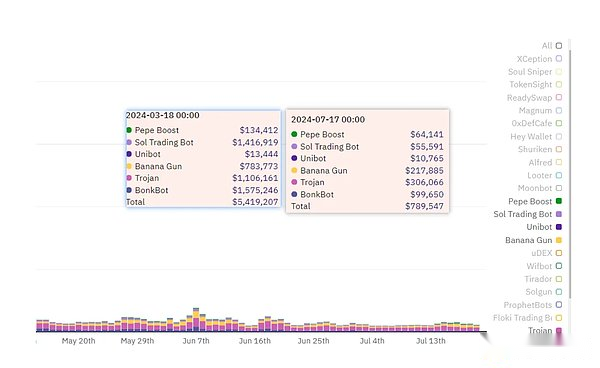This screenshot has width=600, height=368.
Task: Select the Sol Trading Bot legend label
Action: pyautogui.click(x=523, y=214)
